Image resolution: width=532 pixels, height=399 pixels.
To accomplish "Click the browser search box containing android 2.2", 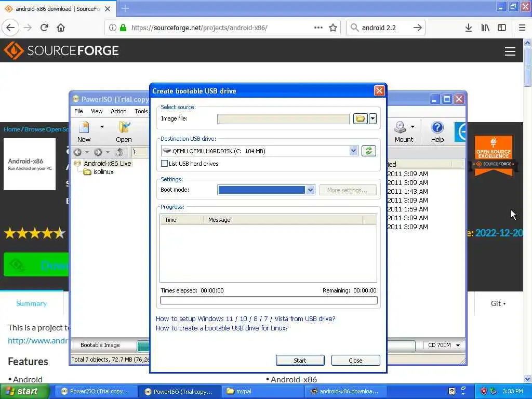I will 385,28.
